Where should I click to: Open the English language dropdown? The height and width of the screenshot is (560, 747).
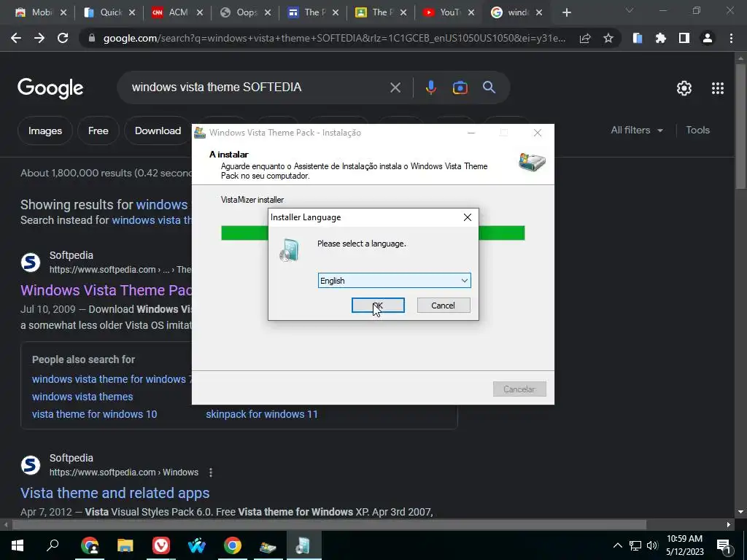(394, 281)
